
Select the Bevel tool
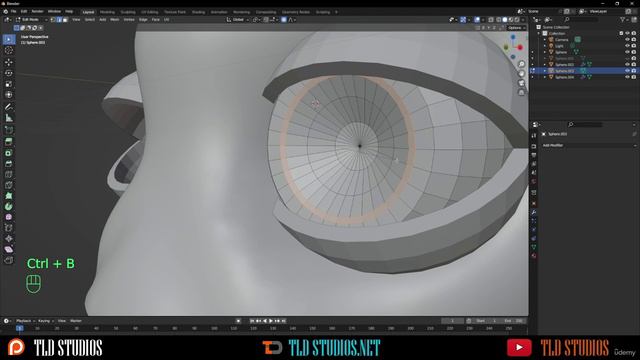coord(9,164)
